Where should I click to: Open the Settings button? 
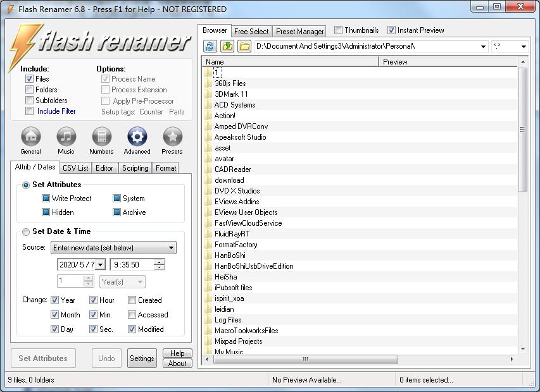pyautogui.click(x=142, y=358)
